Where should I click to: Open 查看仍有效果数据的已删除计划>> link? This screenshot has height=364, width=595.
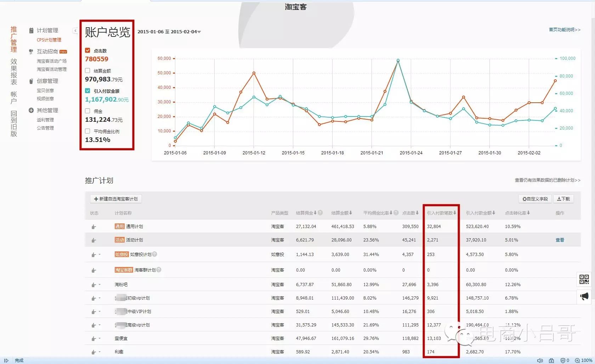coord(548,180)
